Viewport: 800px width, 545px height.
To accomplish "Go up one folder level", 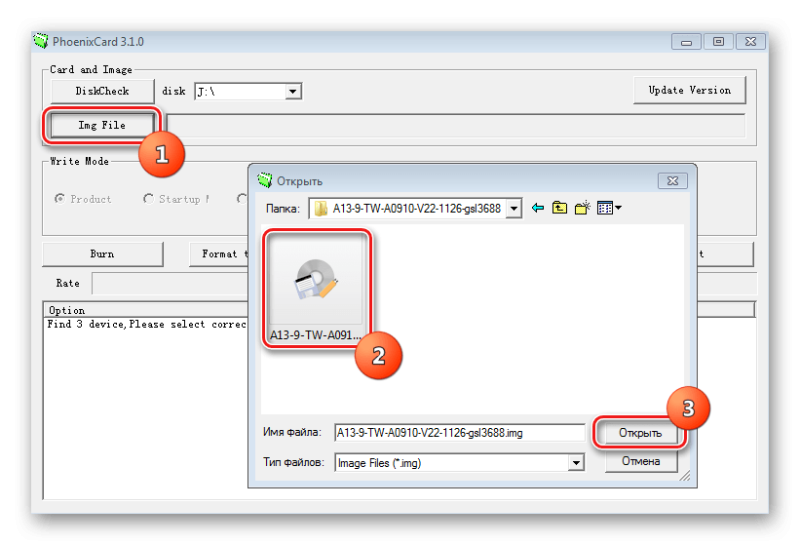I will point(560,208).
